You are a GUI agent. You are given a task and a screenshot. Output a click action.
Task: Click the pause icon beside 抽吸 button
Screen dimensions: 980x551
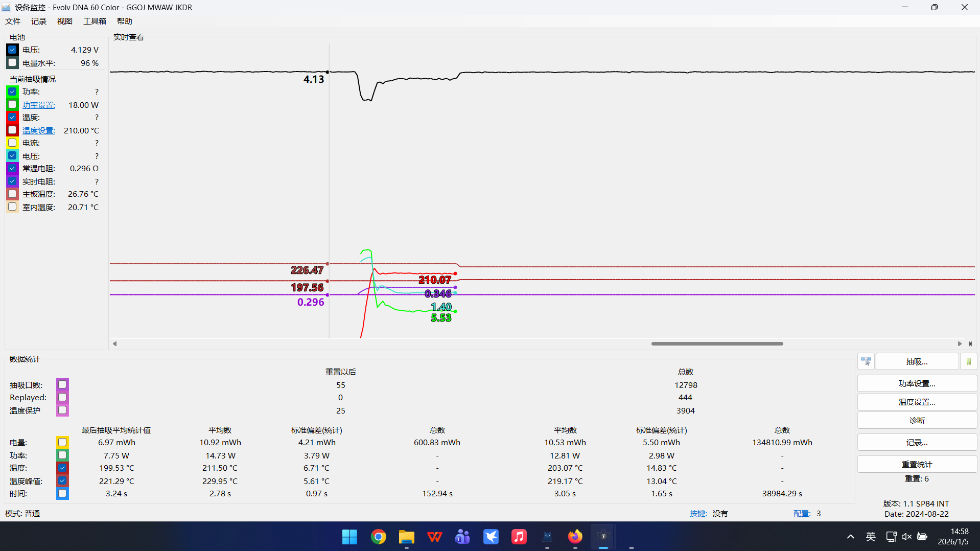[x=968, y=362]
